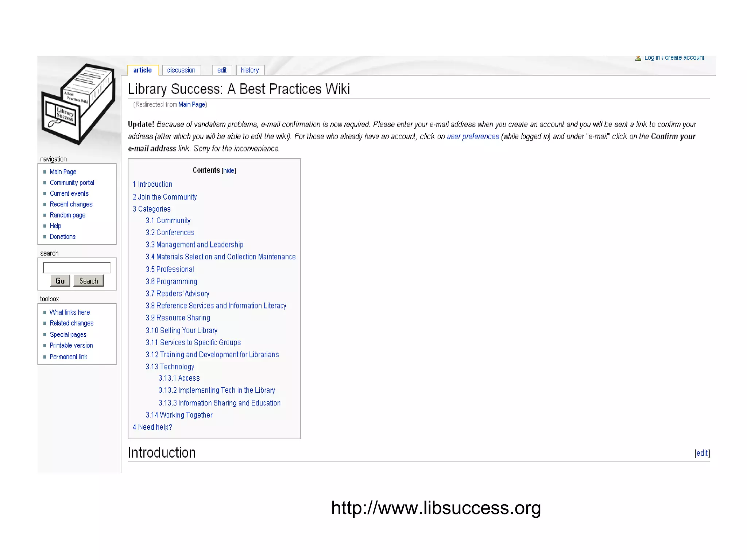The width and height of the screenshot is (747, 560).
Task: View the history tab
Action: pos(250,70)
